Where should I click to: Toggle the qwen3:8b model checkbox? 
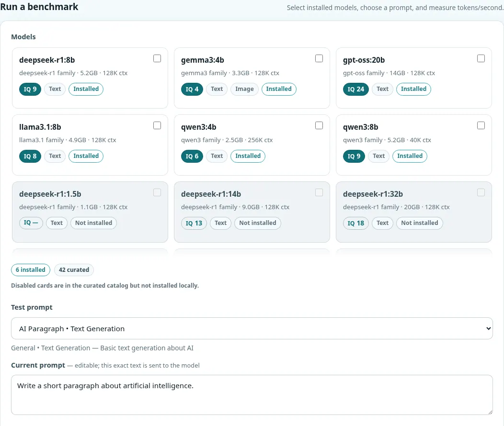[x=481, y=125]
